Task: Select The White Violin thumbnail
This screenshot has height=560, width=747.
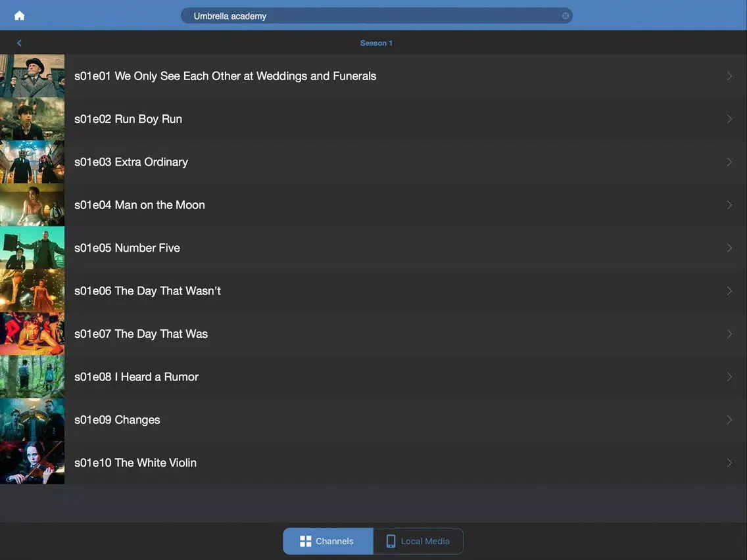Action: tap(32, 462)
